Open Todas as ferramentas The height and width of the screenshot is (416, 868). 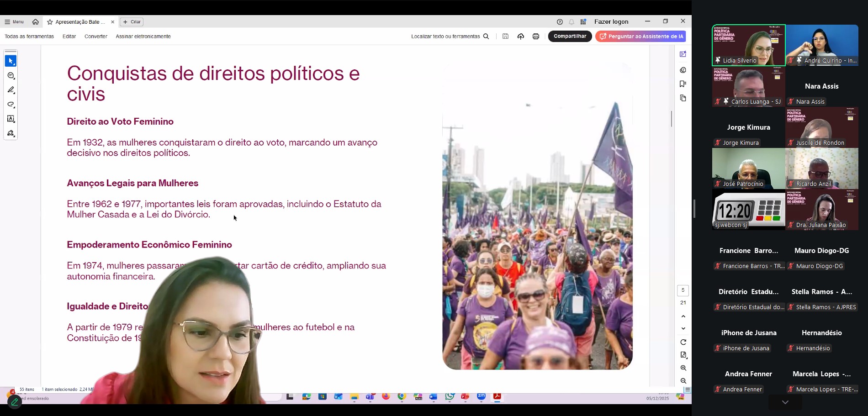pos(29,37)
